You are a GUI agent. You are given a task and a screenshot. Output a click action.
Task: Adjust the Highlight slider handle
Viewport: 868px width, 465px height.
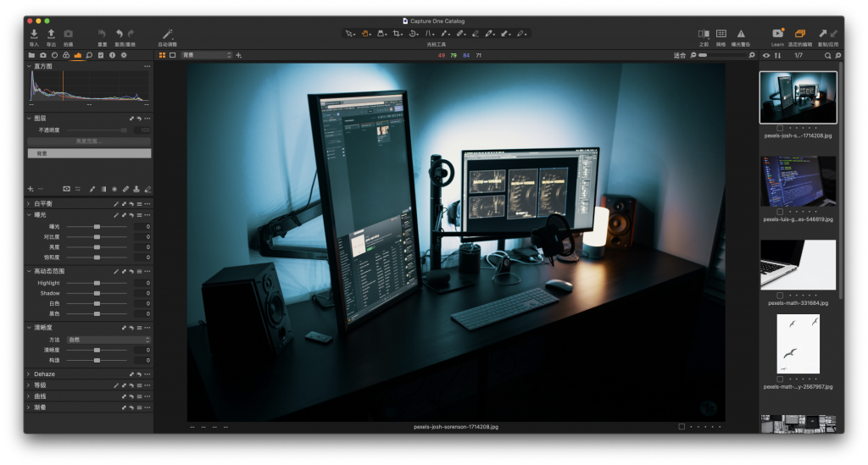pyautogui.click(x=97, y=283)
